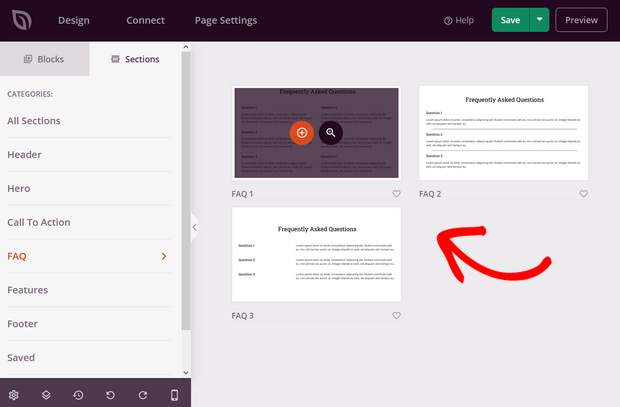
Task: Open revision history clock icon
Action: point(78,395)
